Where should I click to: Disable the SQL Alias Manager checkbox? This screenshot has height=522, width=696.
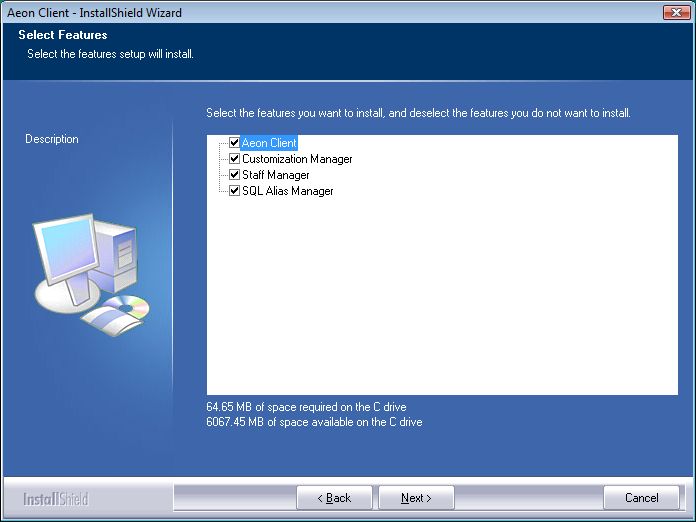234,191
